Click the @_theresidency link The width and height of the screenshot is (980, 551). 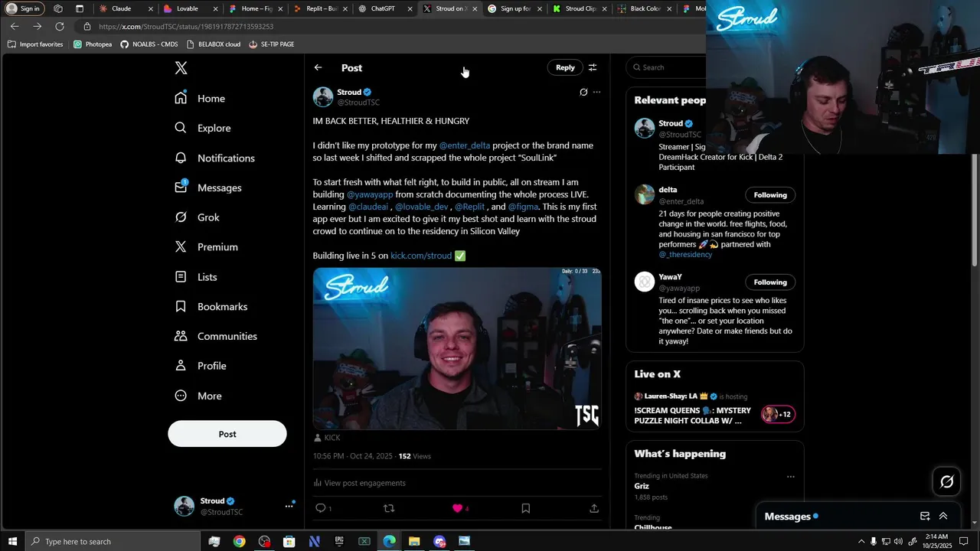tap(685, 255)
